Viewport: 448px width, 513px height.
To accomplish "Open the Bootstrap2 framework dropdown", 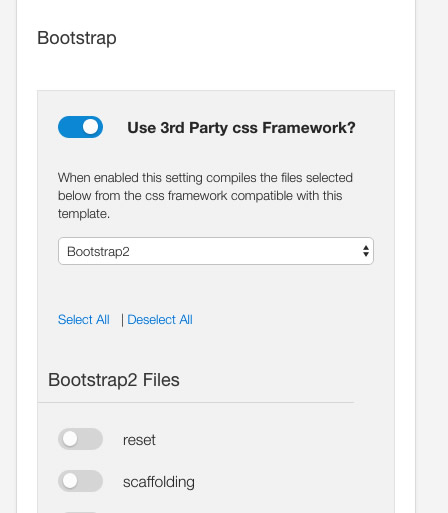I will [x=216, y=251].
